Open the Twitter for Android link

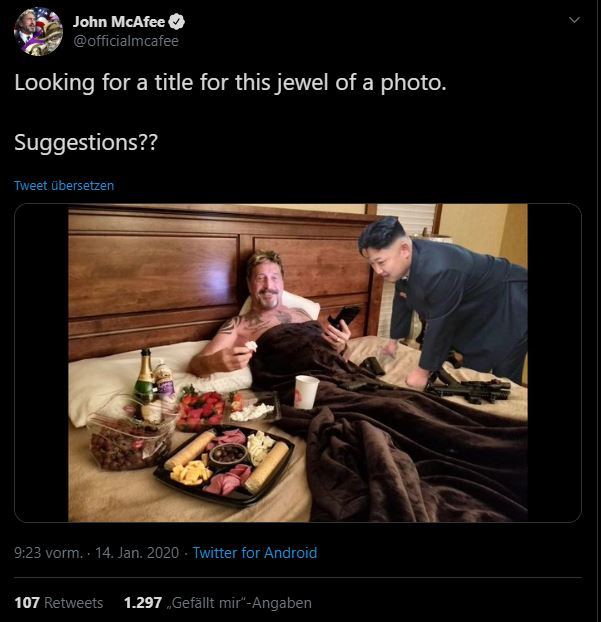(x=255, y=553)
